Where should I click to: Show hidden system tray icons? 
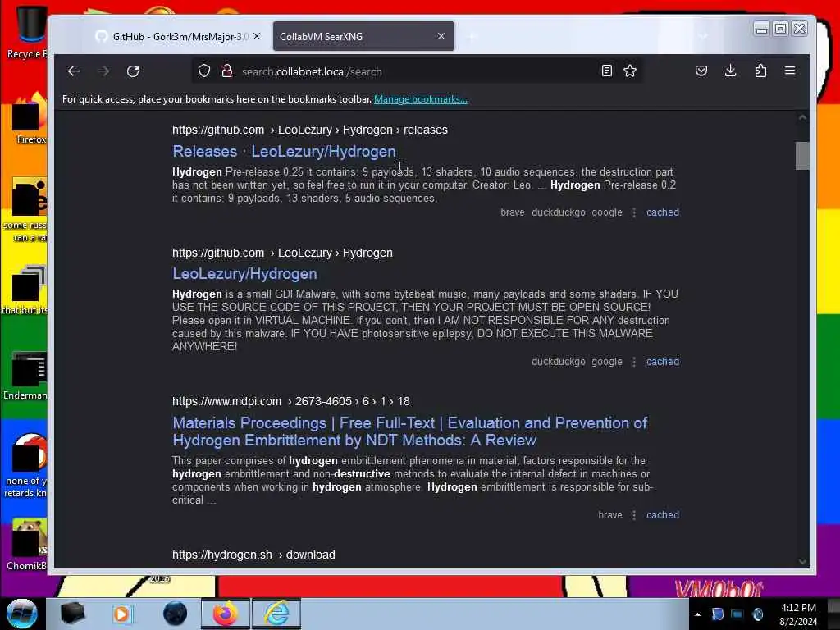point(697,614)
